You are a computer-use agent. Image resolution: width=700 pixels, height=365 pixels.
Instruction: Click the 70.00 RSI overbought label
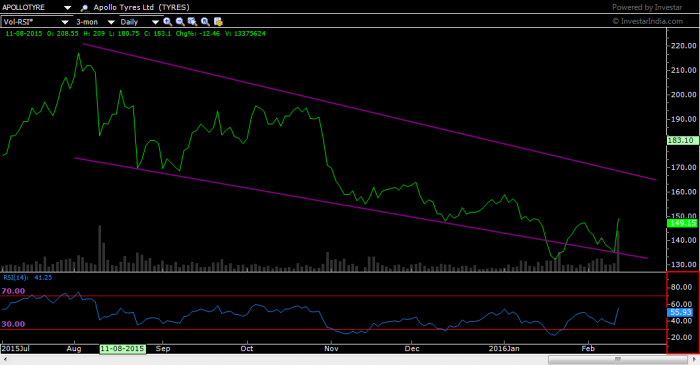pos(13,291)
